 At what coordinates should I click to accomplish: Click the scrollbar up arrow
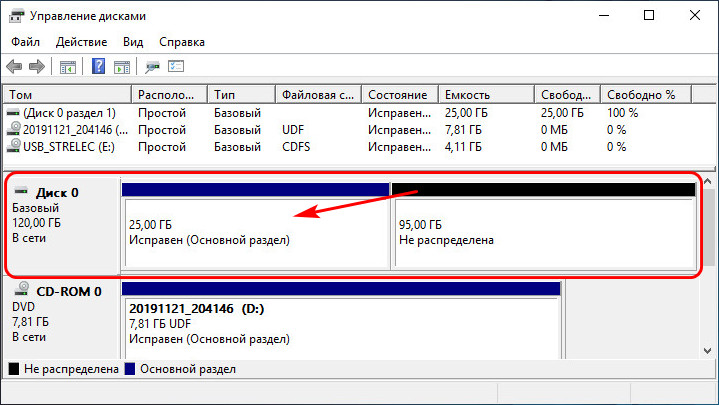708,182
